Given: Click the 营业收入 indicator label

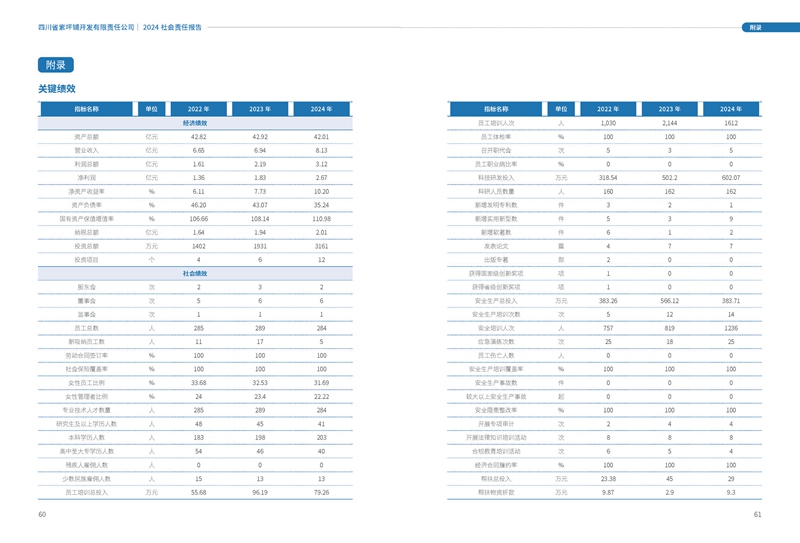Looking at the screenshot, I should 87,150.
